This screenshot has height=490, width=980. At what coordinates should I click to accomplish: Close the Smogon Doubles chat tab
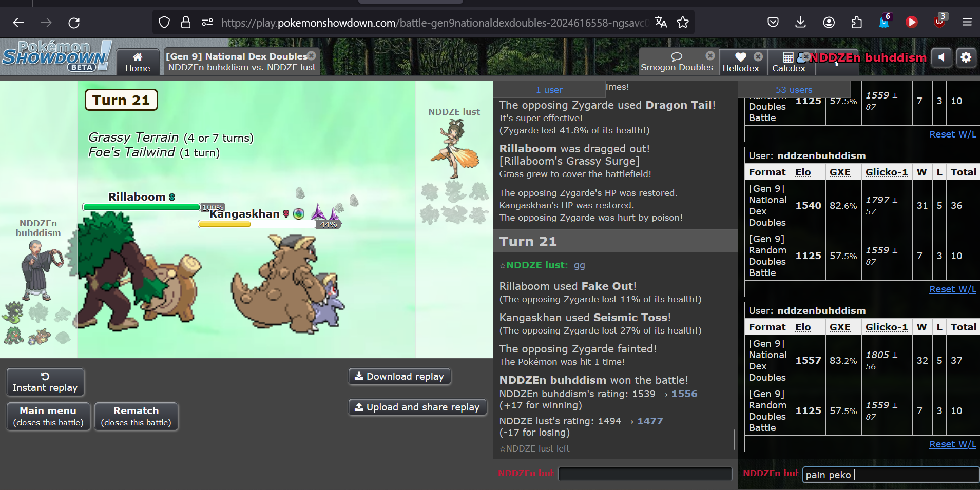[710, 55]
